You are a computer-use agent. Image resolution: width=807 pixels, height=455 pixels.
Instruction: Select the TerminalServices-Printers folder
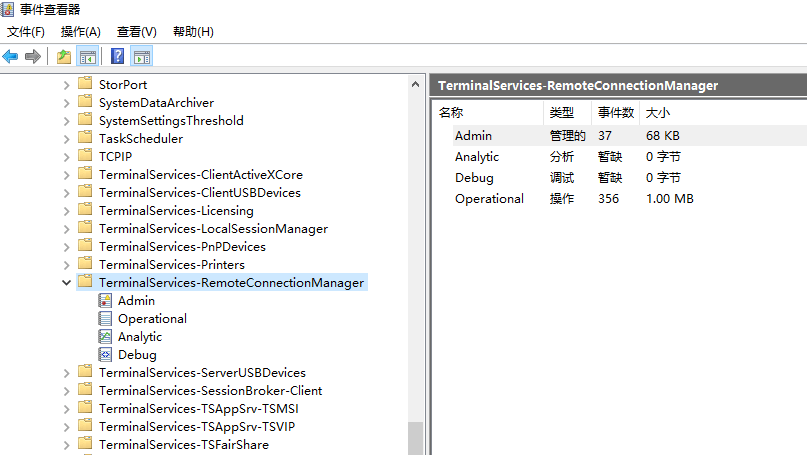click(172, 265)
